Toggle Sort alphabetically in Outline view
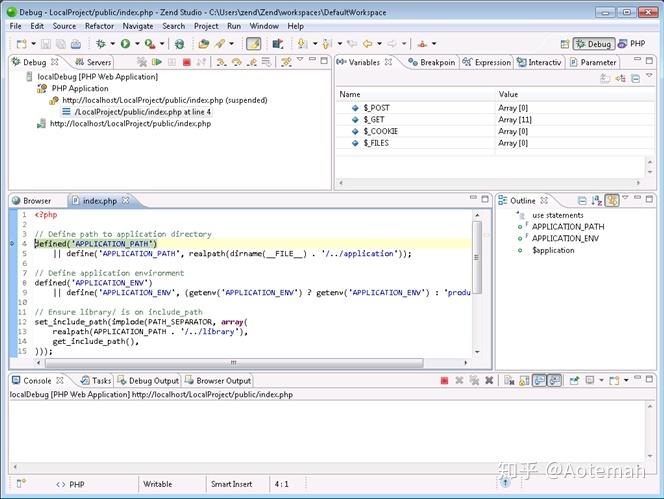The image size is (664, 499). pyautogui.click(x=597, y=200)
